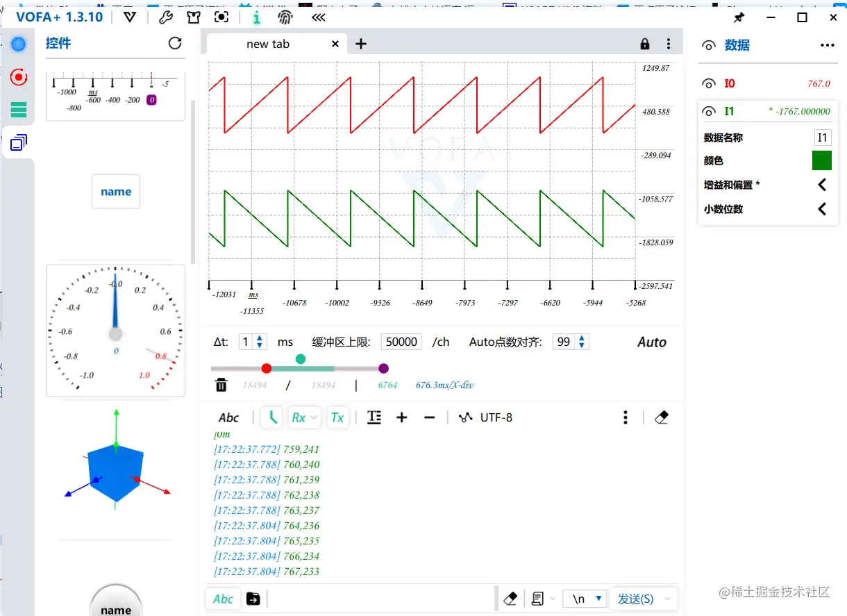Toggle visibility of channel I1
This screenshot has width=847, height=616.
[x=709, y=111]
